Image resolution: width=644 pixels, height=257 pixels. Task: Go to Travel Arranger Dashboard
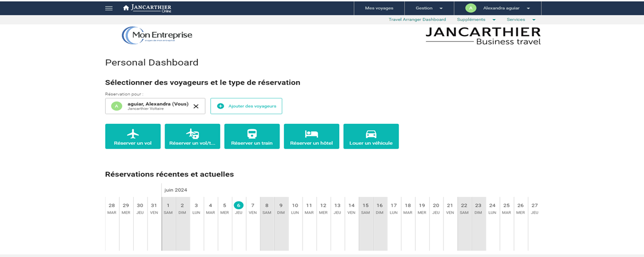(x=417, y=20)
